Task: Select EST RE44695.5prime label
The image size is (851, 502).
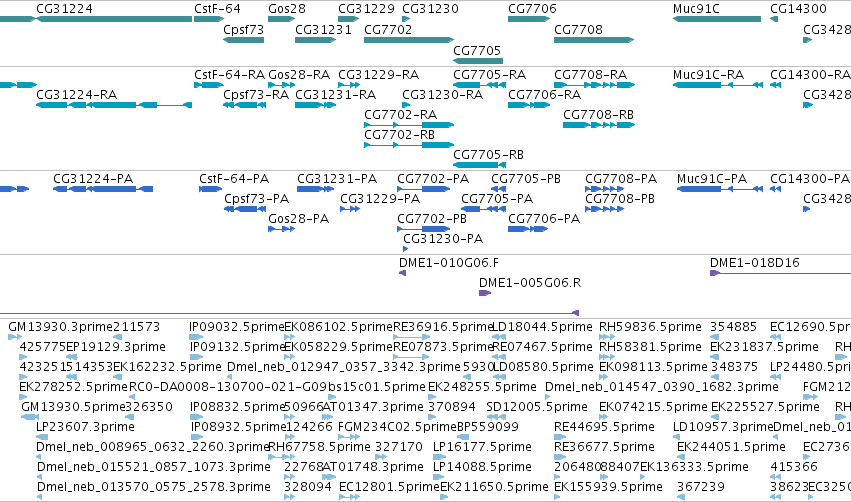Action: point(604,427)
